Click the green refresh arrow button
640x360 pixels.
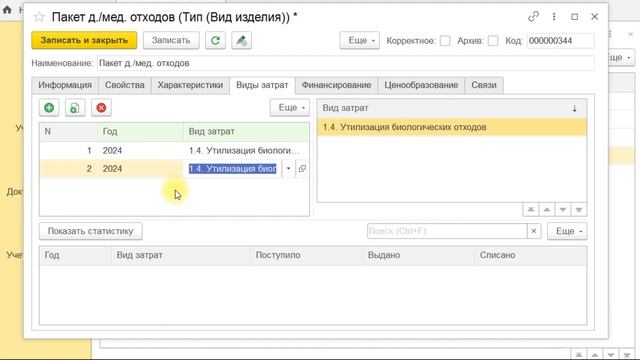point(216,40)
